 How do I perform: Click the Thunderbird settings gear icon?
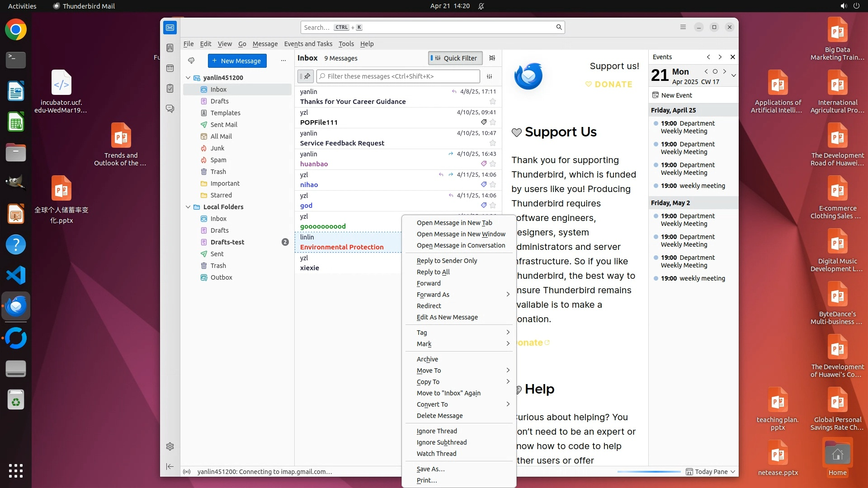pyautogui.click(x=170, y=446)
